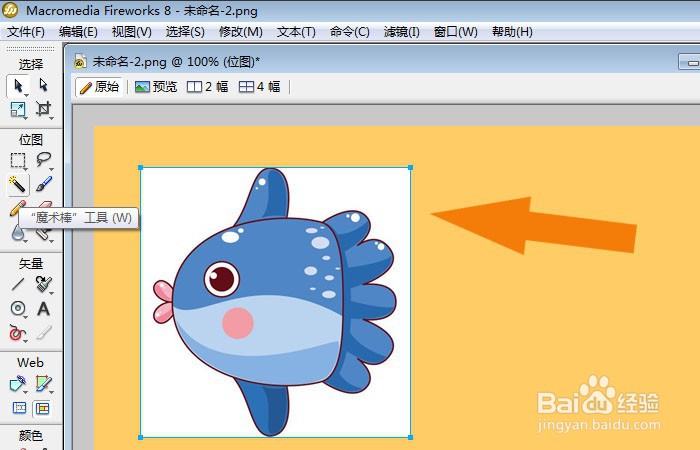Click the document title 未命名-2.png @ 100%
The height and width of the screenshot is (450, 700).
[176, 62]
